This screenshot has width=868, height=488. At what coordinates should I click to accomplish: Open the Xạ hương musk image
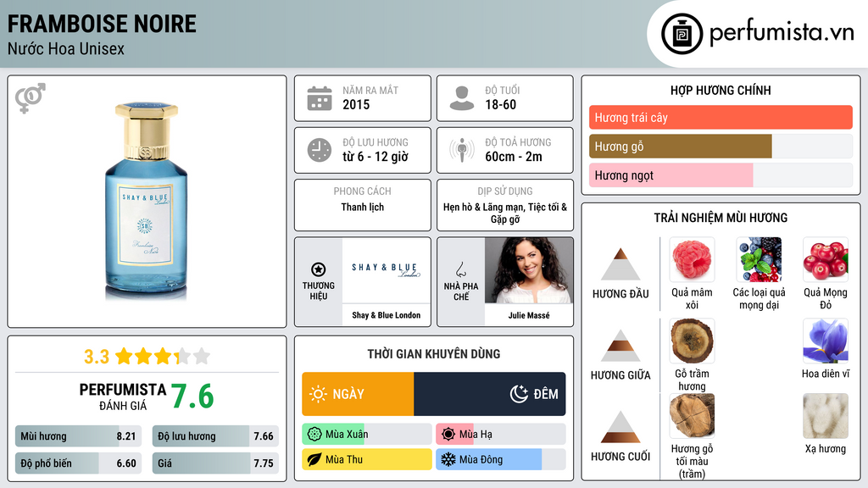tap(826, 416)
